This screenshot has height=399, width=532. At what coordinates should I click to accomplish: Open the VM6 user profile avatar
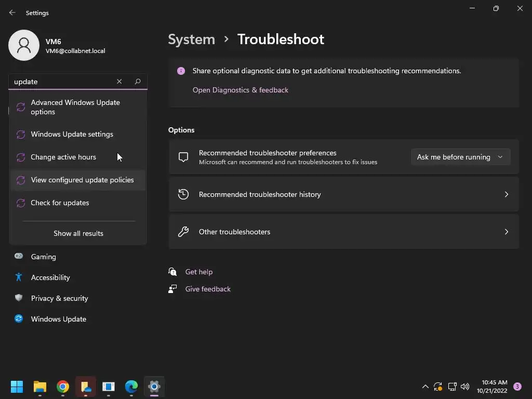click(24, 45)
